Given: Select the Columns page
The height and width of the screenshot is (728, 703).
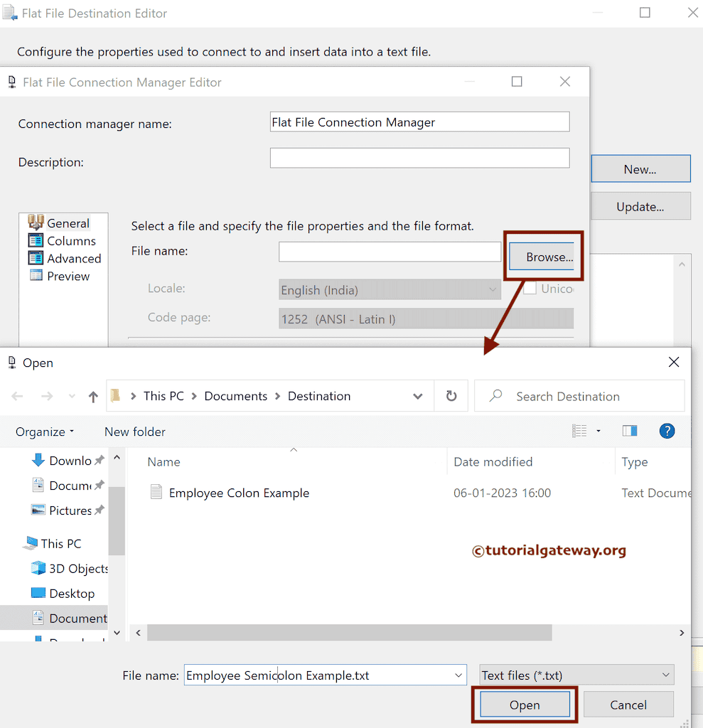Looking at the screenshot, I should coord(71,241).
